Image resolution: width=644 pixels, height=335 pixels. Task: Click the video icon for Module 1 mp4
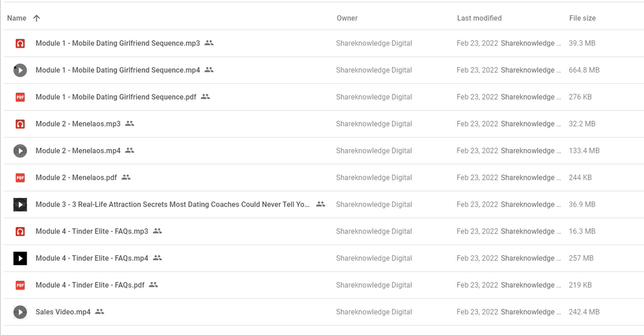pyautogui.click(x=20, y=70)
